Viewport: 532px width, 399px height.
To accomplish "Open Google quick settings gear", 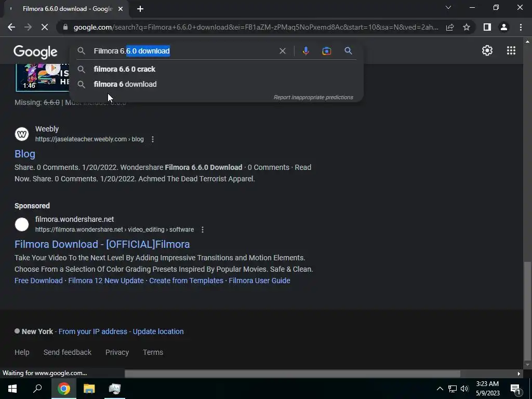I will [x=487, y=50].
